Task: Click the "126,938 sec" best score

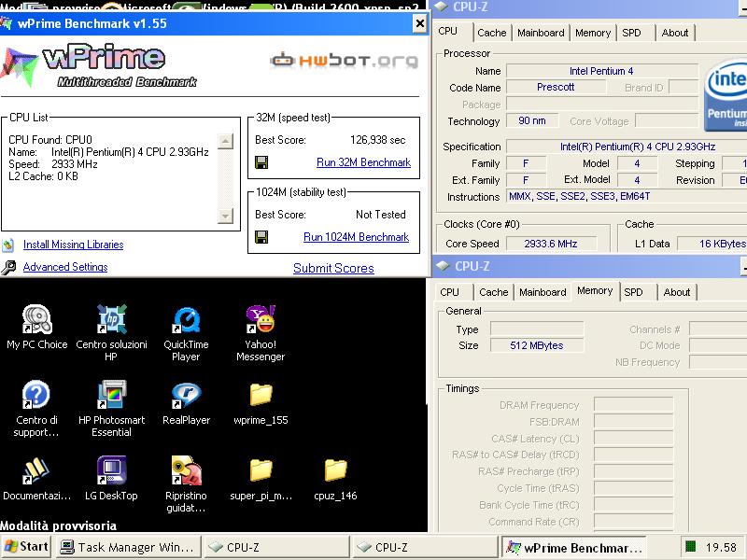Action: 378,140
